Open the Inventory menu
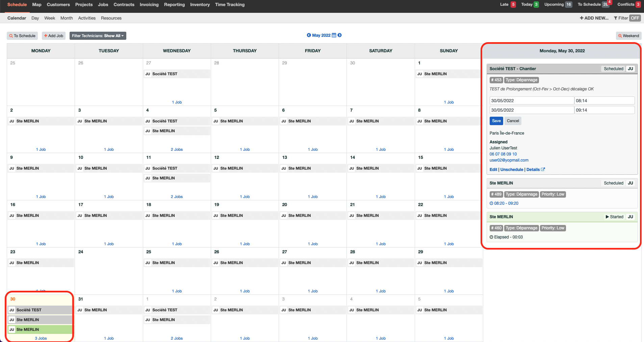Image resolution: width=644 pixels, height=342 pixels. (x=200, y=4)
